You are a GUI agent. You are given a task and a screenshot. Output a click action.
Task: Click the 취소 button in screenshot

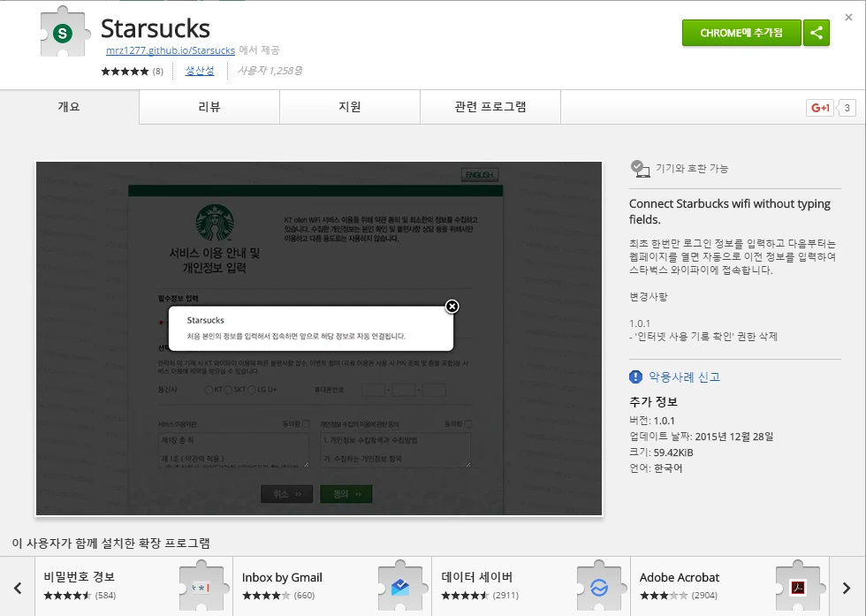286,494
